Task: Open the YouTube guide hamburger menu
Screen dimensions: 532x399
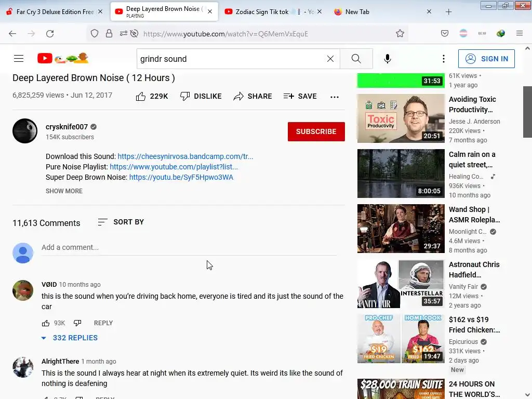Action: click(19, 59)
